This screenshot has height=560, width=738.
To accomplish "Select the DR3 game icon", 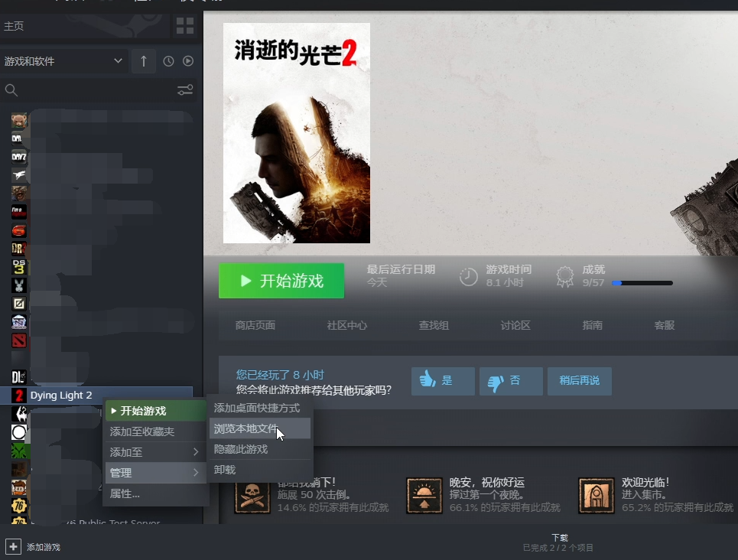I will (19, 248).
